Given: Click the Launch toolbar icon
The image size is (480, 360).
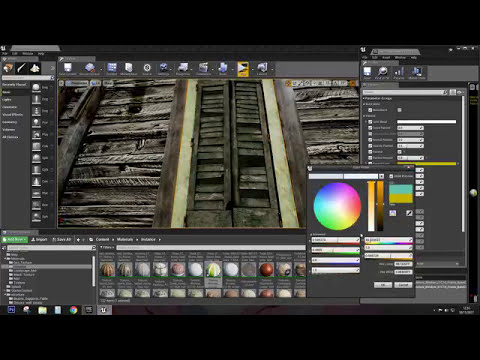Looking at the screenshot, I should click(262, 69).
